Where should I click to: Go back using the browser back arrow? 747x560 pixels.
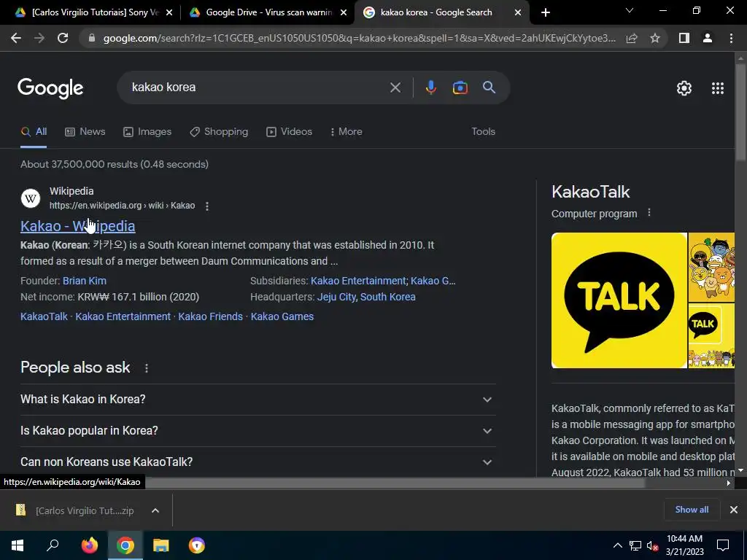[16, 38]
